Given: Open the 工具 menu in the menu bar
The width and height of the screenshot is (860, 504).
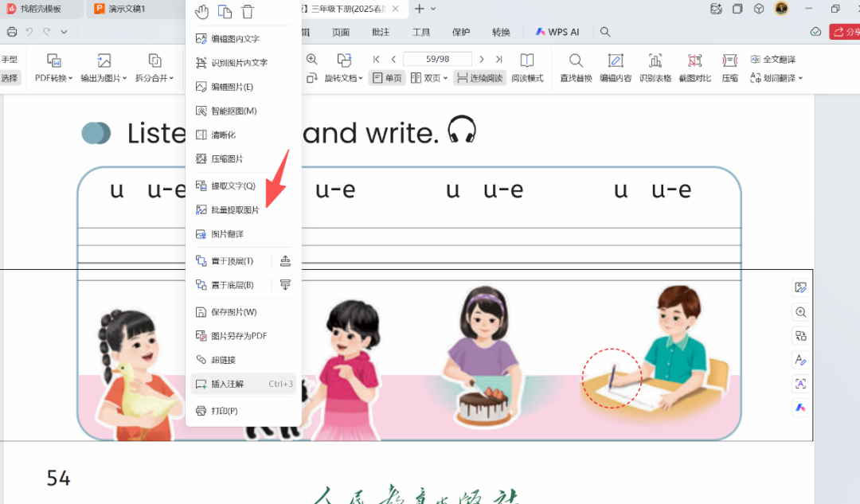Looking at the screenshot, I should click(420, 32).
